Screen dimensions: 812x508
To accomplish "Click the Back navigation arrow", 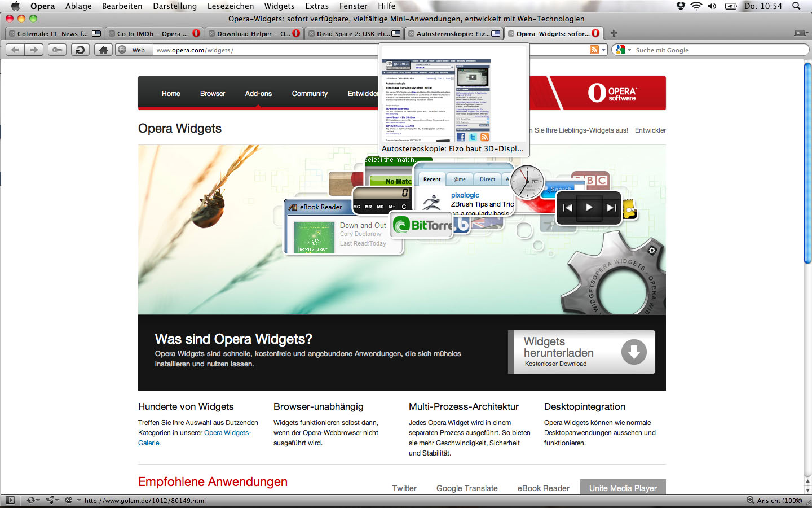I will 15,50.
